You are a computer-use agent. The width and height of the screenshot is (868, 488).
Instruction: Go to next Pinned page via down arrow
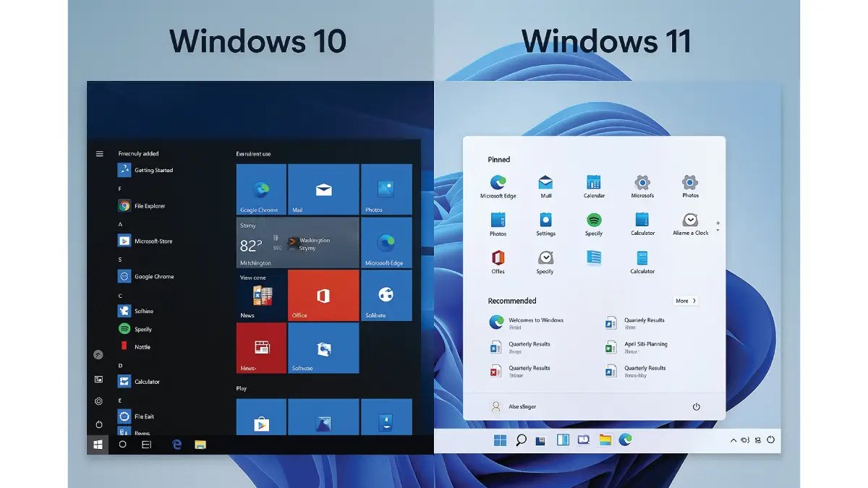[718, 231]
